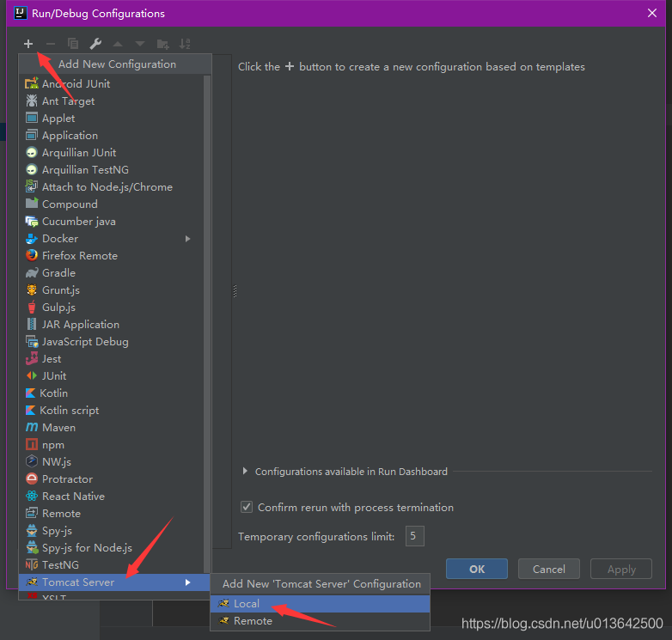The image size is (672, 640).
Task: Choose Spy-js configuration type
Action: click(x=112, y=530)
